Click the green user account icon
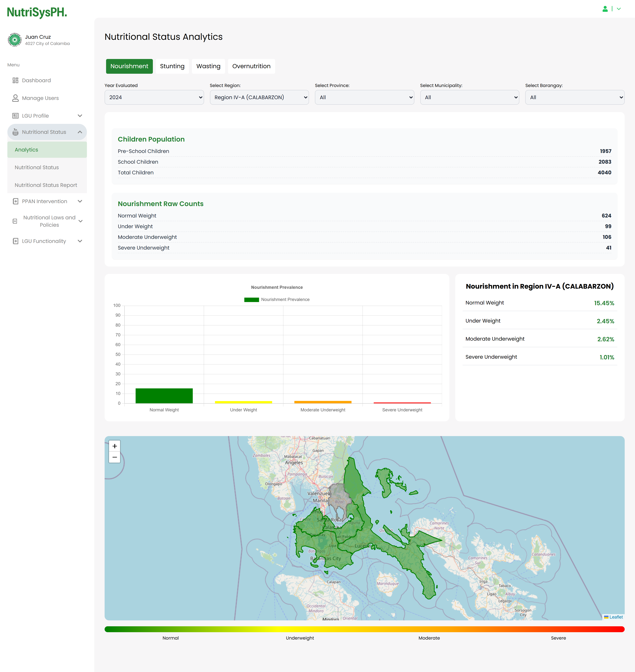Screen dimensions: 635x672 (605, 9)
